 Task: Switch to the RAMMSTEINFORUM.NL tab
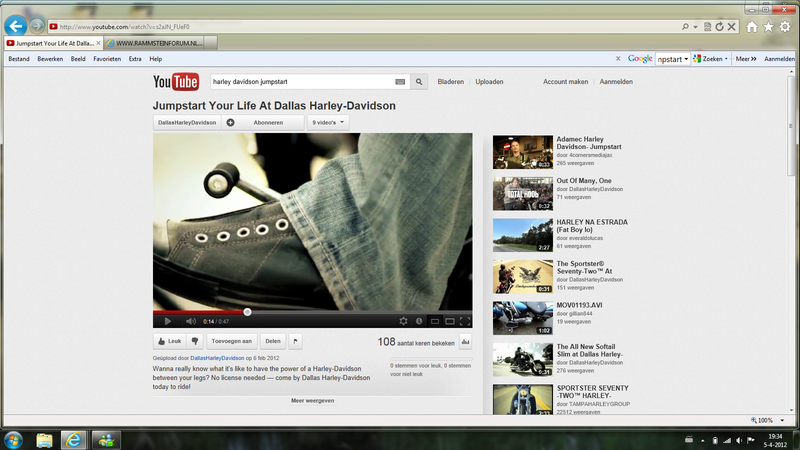point(162,43)
